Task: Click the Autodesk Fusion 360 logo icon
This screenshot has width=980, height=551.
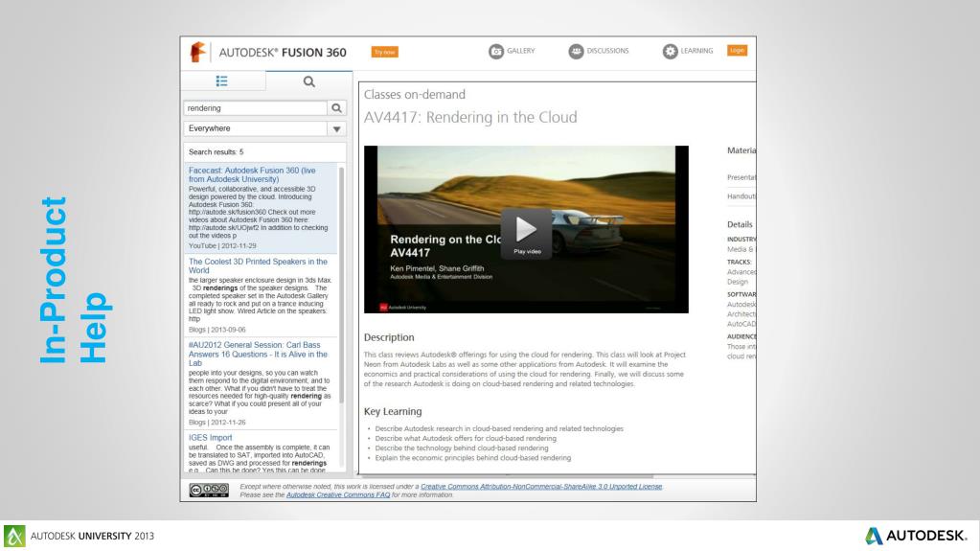Action: point(197,52)
